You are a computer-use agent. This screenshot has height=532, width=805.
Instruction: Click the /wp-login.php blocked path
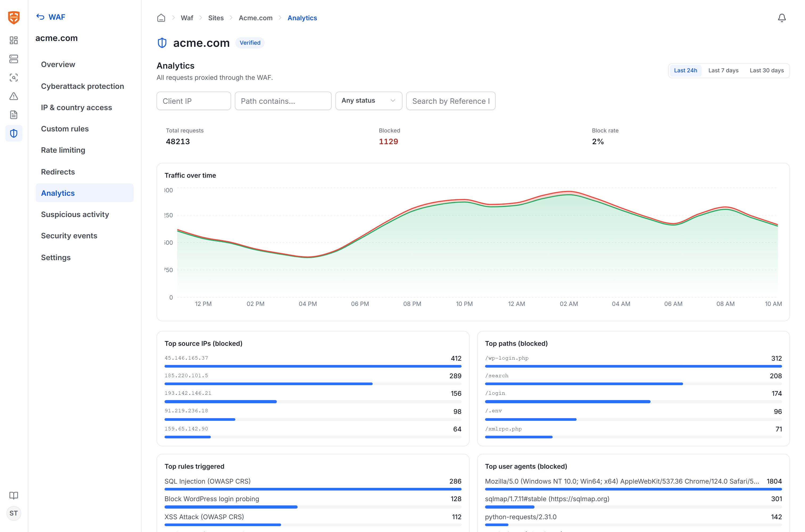[507, 358]
